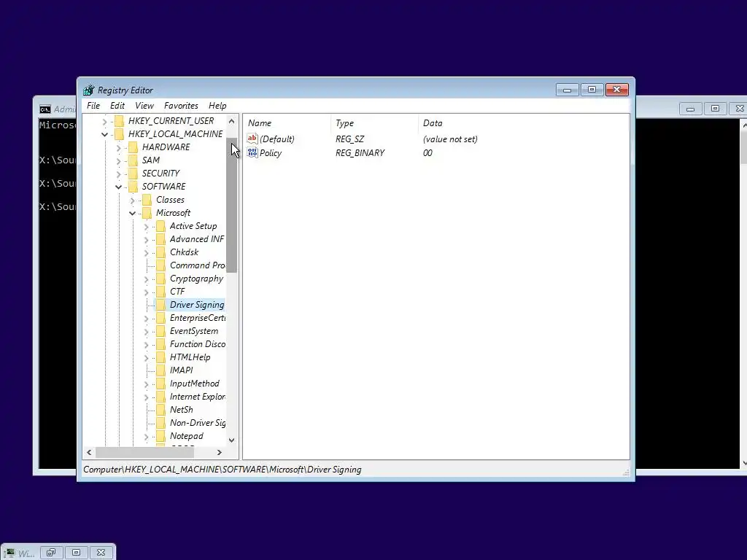
Task: Click the SOFTWARE folder icon
Action: pos(133,186)
